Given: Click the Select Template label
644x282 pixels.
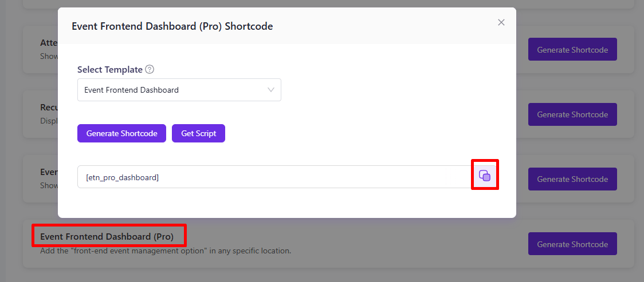Looking at the screenshot, I should [110, 70].
